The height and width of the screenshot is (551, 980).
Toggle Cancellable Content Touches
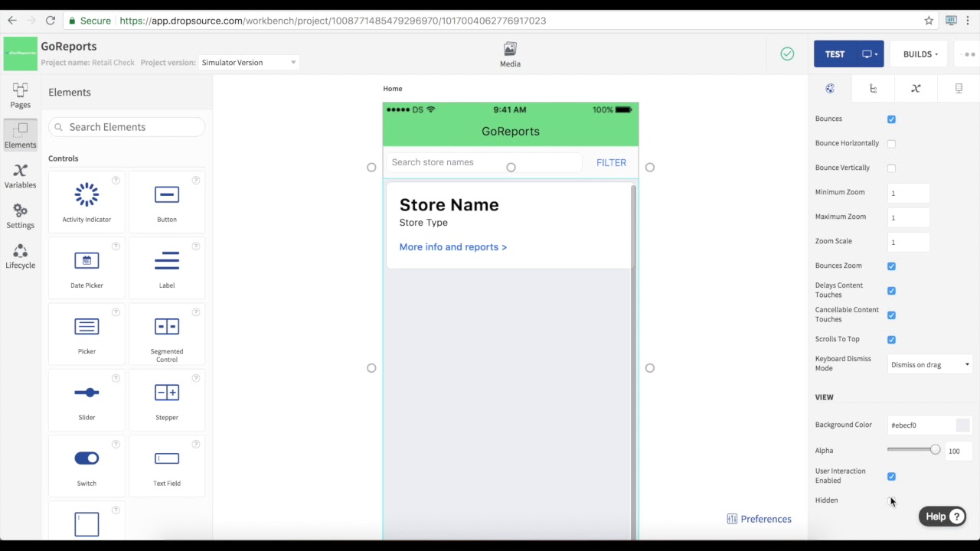pyautogui.click(x=891, y=315)
